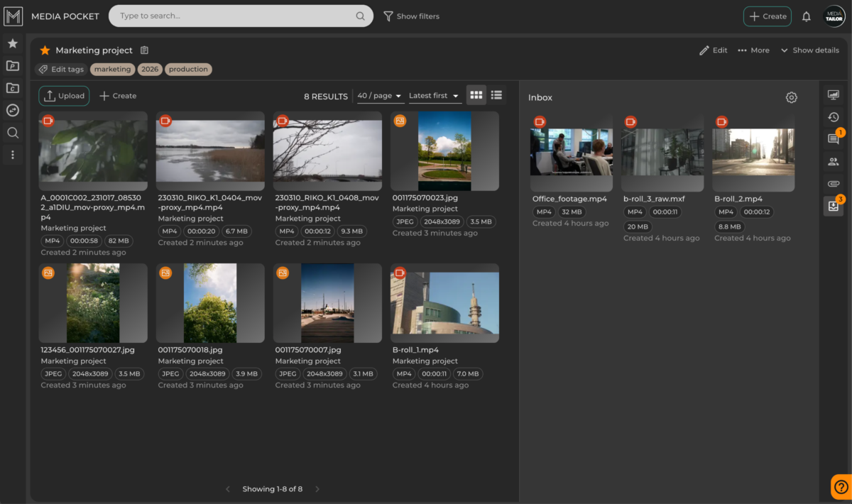Toggle favorite star for Marketing project

pyautogui.click(x=45, y=50)
